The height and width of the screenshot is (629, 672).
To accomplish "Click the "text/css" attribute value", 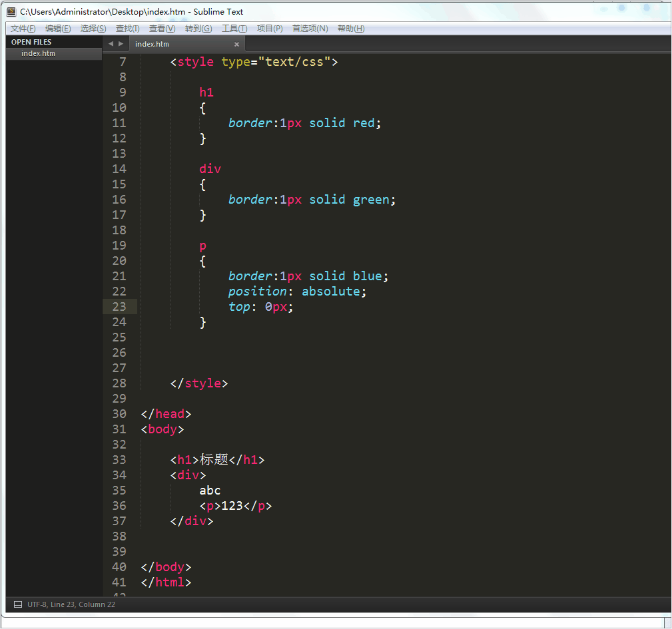I will [x=294, y=62].
